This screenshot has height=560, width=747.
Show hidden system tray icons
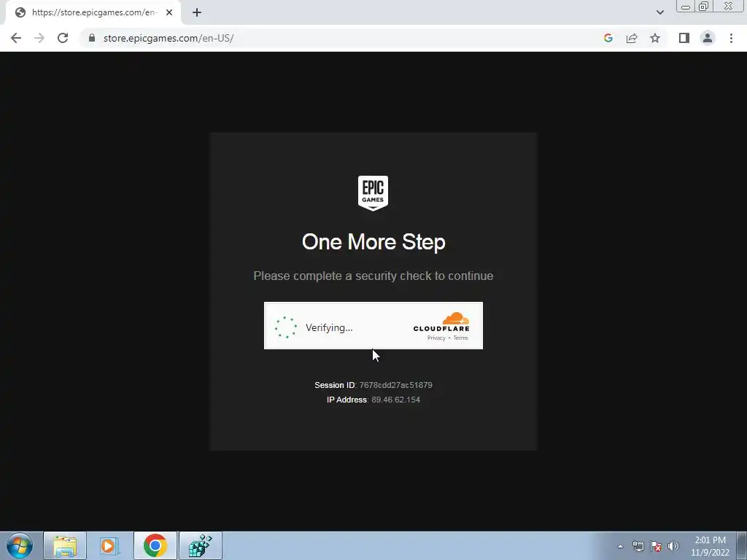(x=620, y=546)
